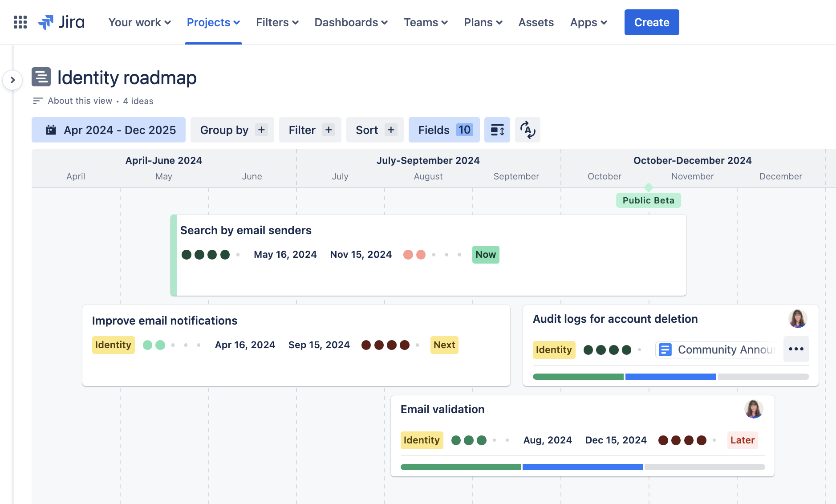This screenshot has height=504, width=836.
Task: Click the May 16, 2024 start date
Action: (x=285, y=255)
